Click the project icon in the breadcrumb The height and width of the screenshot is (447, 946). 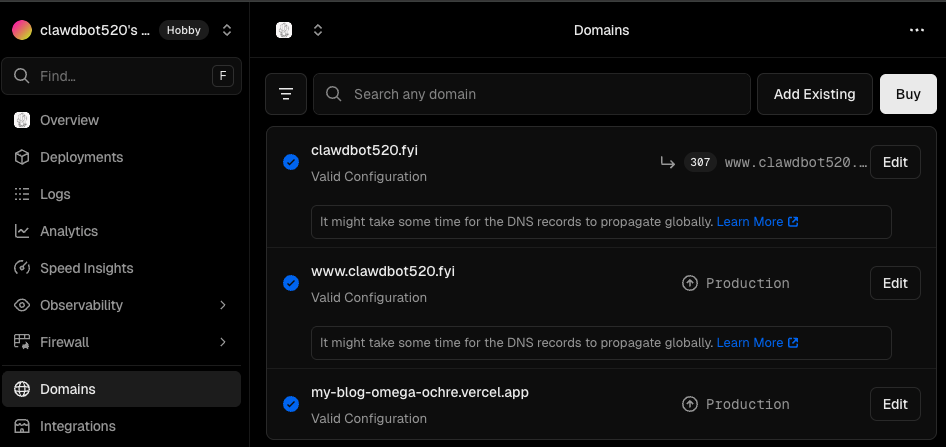284,30
